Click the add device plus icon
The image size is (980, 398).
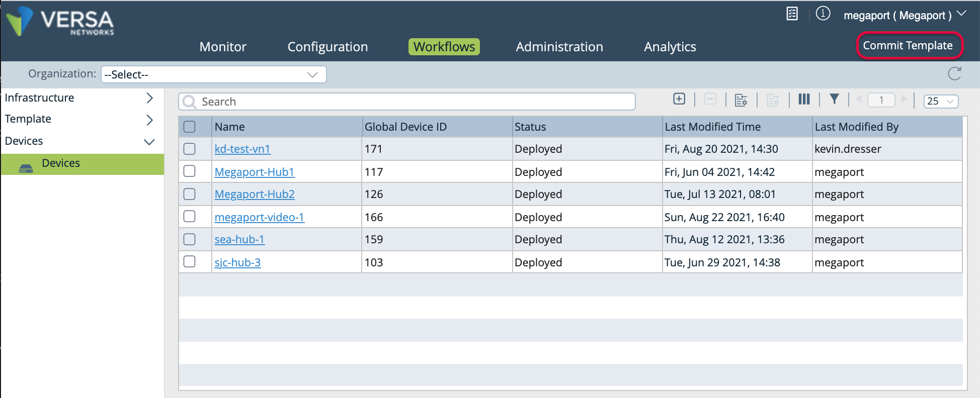[679, 99]
